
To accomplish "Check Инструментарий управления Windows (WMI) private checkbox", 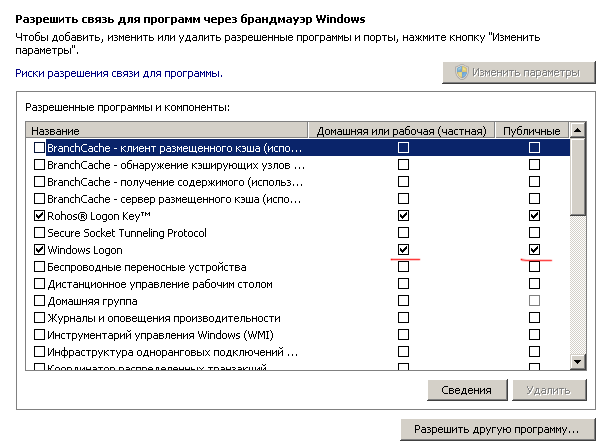I will [x=403, y=335].
